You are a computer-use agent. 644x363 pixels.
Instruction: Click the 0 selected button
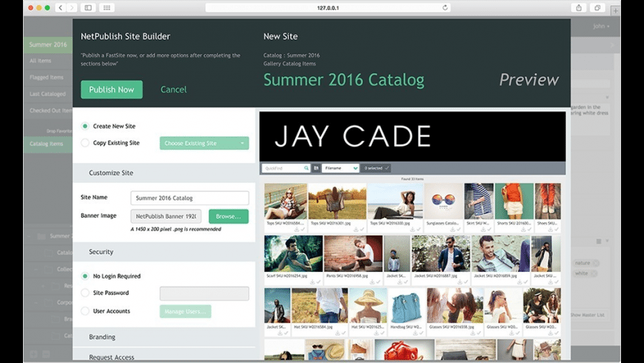tap(376, 168)
